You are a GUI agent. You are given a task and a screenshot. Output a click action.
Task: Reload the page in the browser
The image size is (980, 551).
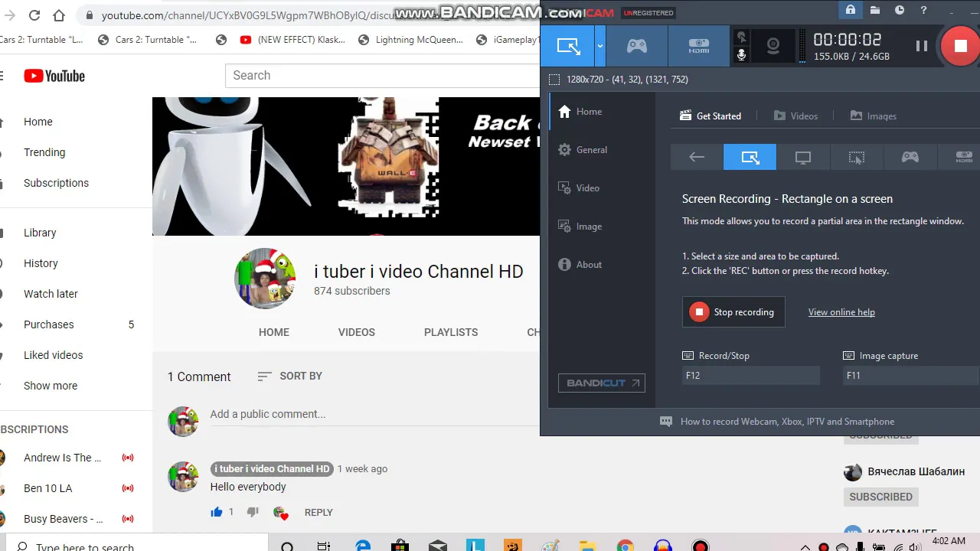coord(34,15)
